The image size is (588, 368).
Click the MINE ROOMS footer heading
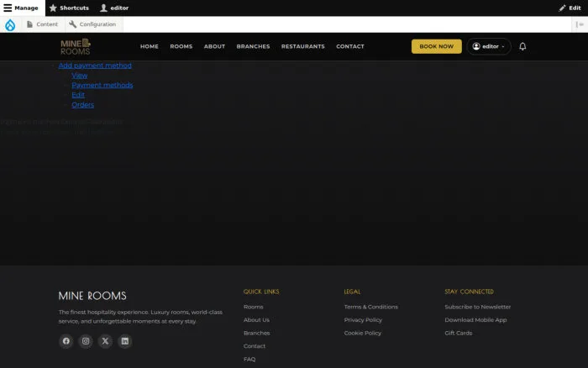coord(92,296)
